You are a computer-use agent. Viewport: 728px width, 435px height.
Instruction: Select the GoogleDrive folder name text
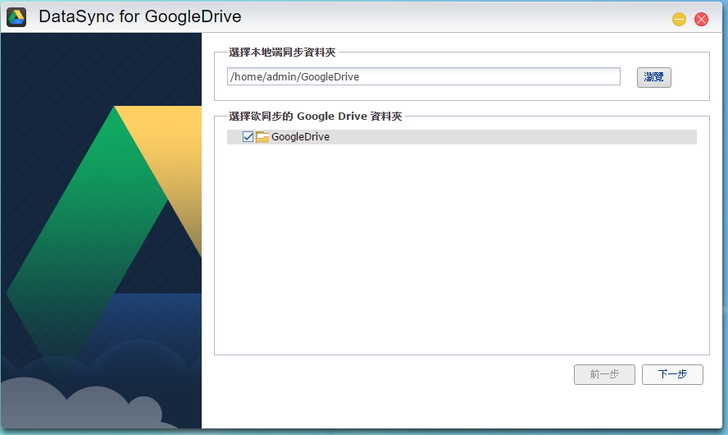[300, 136]
